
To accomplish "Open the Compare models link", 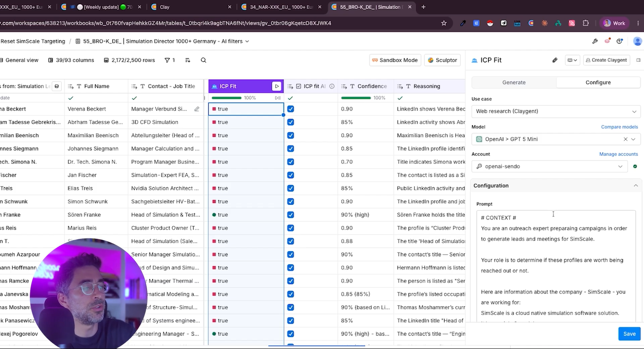I will tap(619, 127).
